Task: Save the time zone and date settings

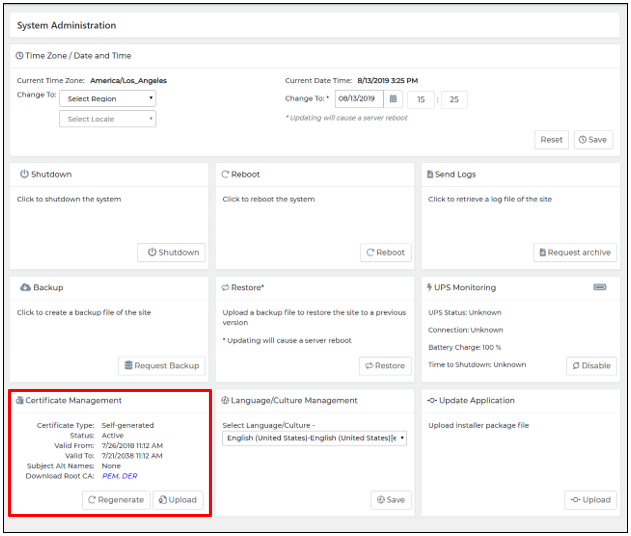Action: [x=593, y=140]
